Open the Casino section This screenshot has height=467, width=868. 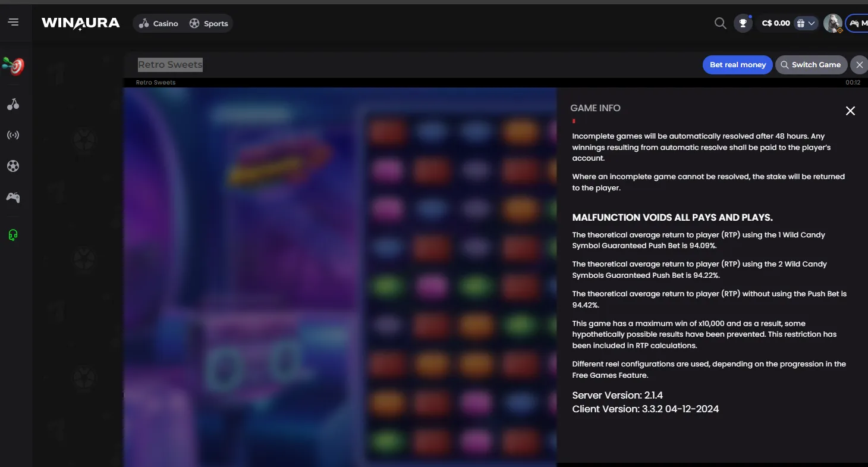158,23
